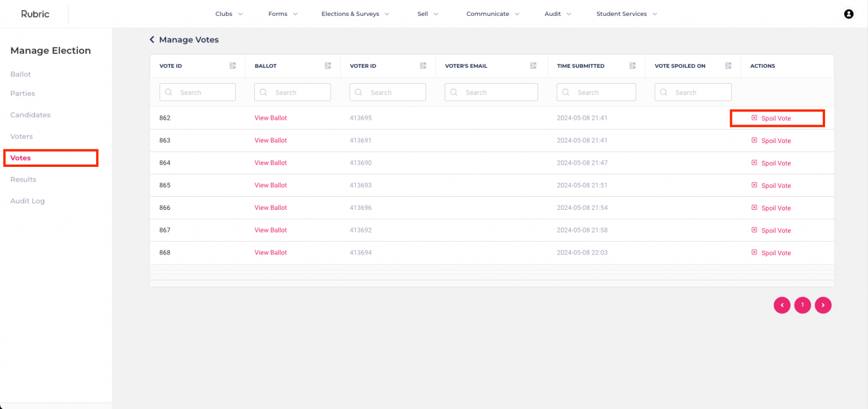Click the sort icon on Ballot column
The image size is (868, 409).
328,66
